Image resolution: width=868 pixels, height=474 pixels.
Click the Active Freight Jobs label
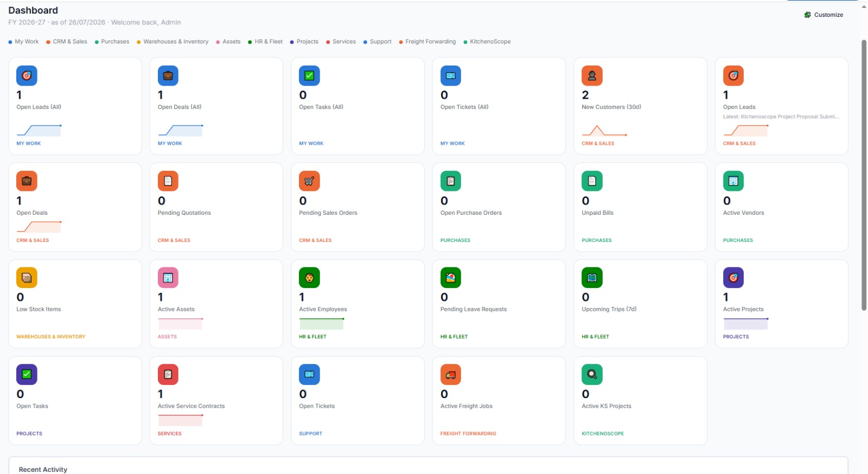(467, 406)
